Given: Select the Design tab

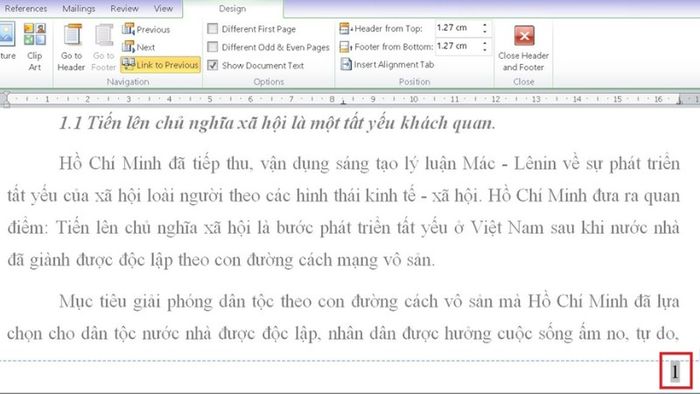Looking at the screenshot, I should (x=232, y=8).
